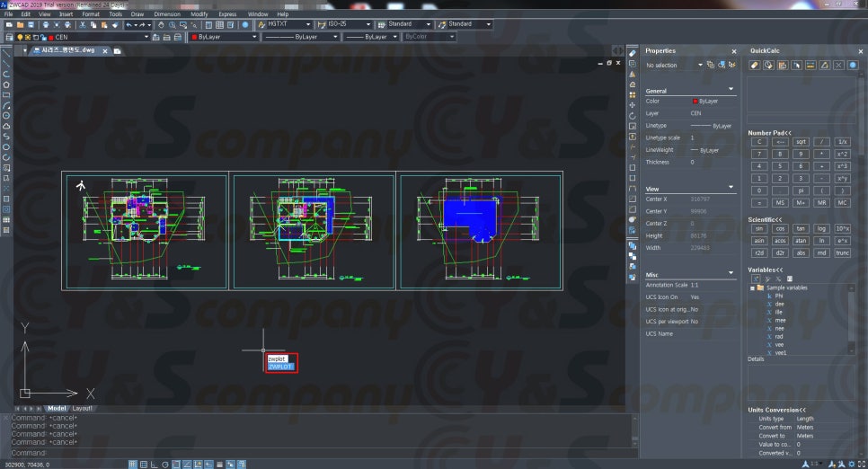Toggle Ortho mode in status bar
The width and height of the screenshot is (868, 469).
coord(155,464)
